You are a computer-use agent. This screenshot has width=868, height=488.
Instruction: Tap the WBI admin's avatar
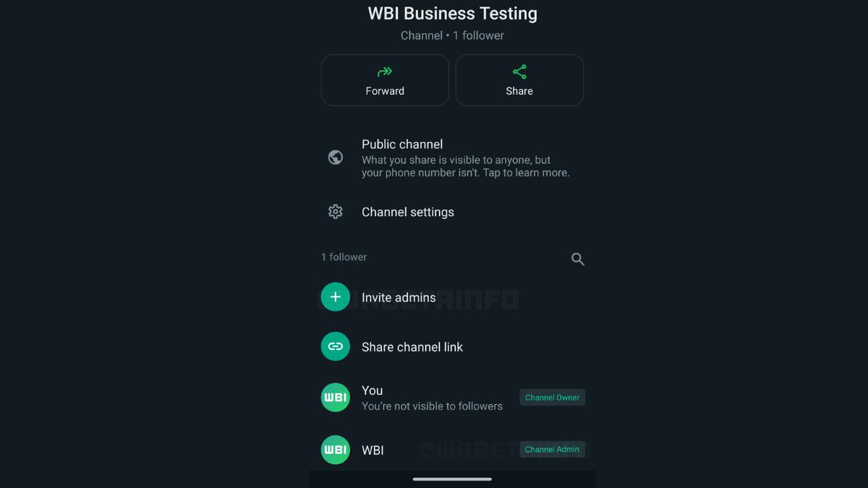pos(336,450)
